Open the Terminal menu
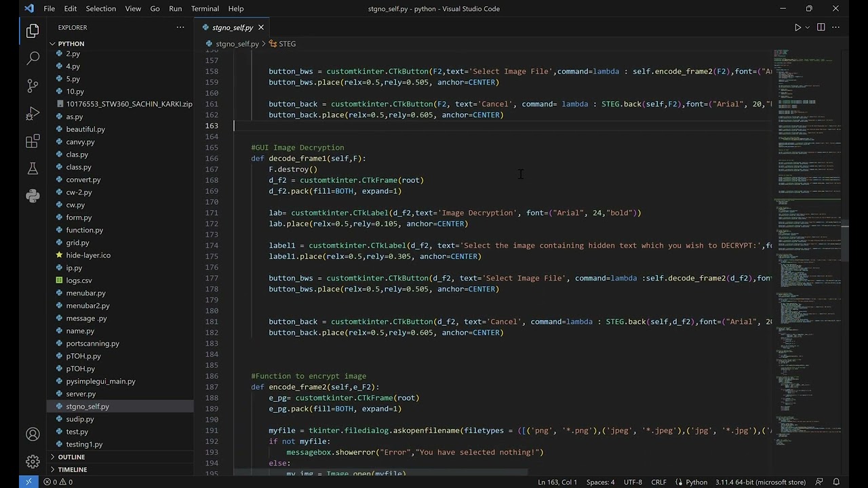This screenshot has height=488, width=868. point(205,9)
